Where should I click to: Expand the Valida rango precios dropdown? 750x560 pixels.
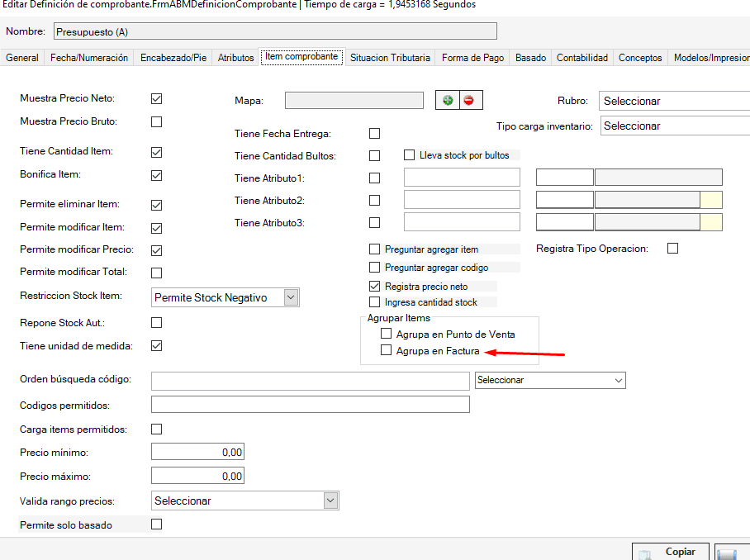coord(330,501)
